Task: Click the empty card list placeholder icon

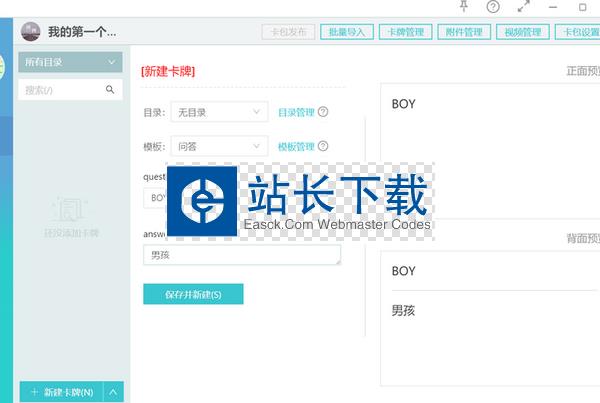Action: coord(69,210)
